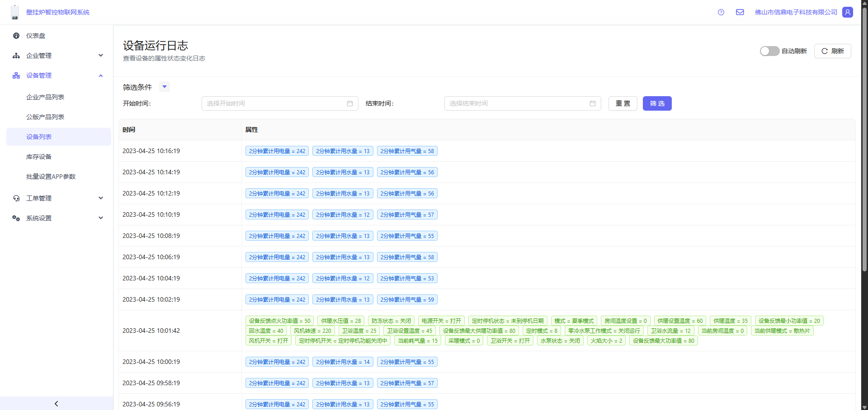Click the user avatar icon
This screenshot has height=410, width=868.
click(x=848, y=12)
